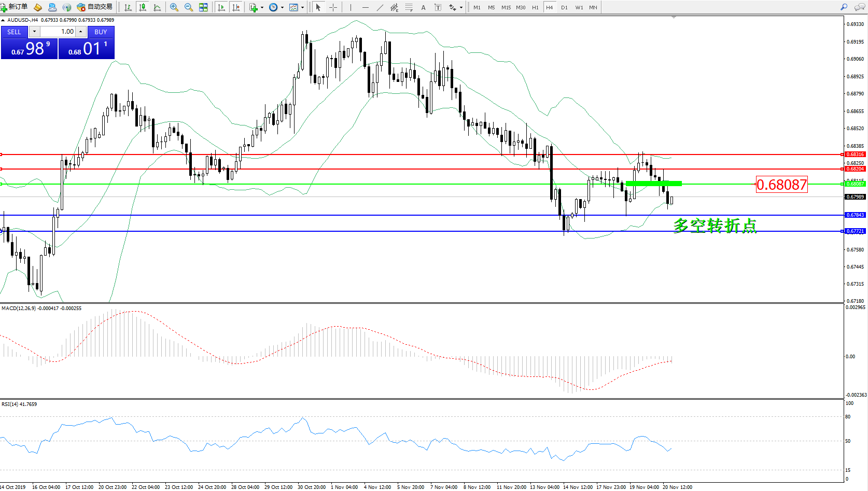Viewport: 868px width, 491px height.
Task: Switch to the M15 timeframe
Action: (506, 7)
